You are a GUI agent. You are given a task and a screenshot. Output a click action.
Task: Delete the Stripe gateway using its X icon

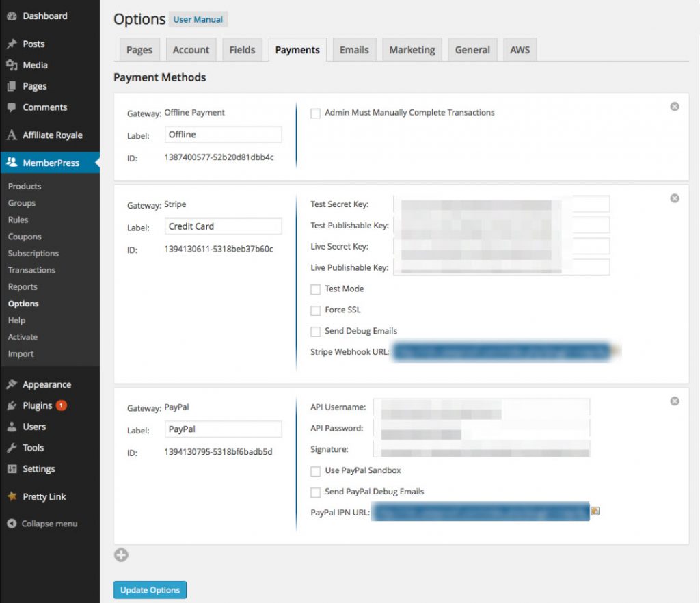point(675,198)
